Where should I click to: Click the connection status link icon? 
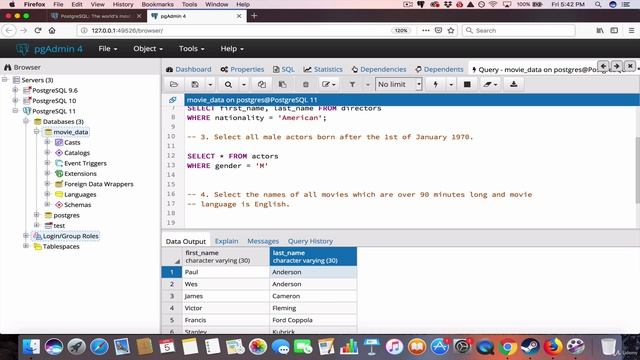[173, 100]
